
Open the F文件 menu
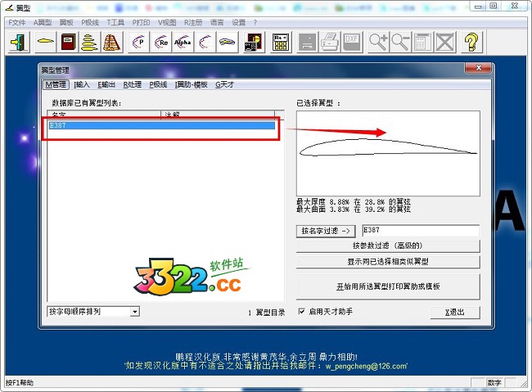(x=17, y=22)
